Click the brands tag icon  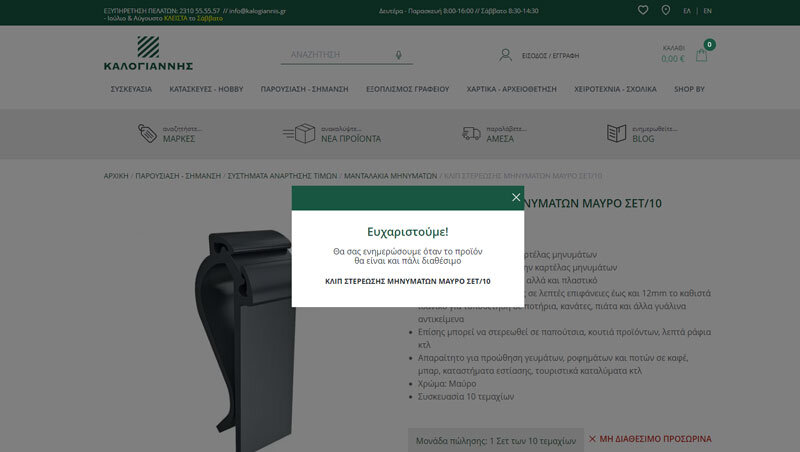[147, 133]
